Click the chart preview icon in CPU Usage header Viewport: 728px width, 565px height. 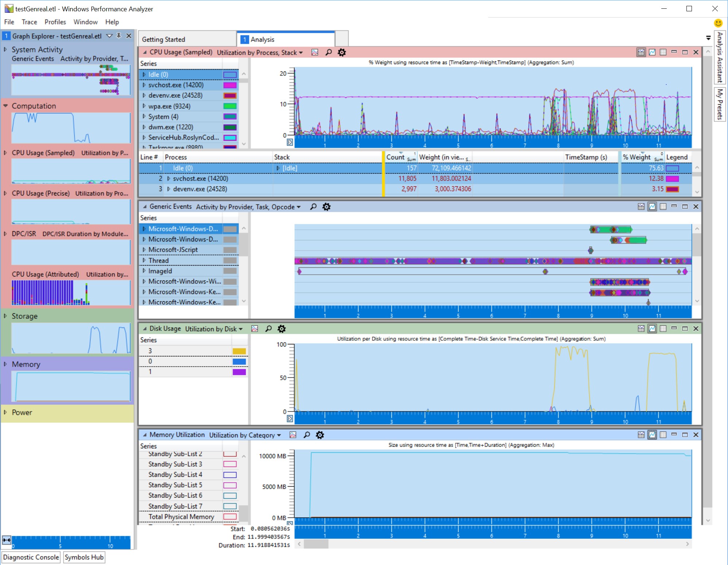pyautogui.click(x=314, y=52)
